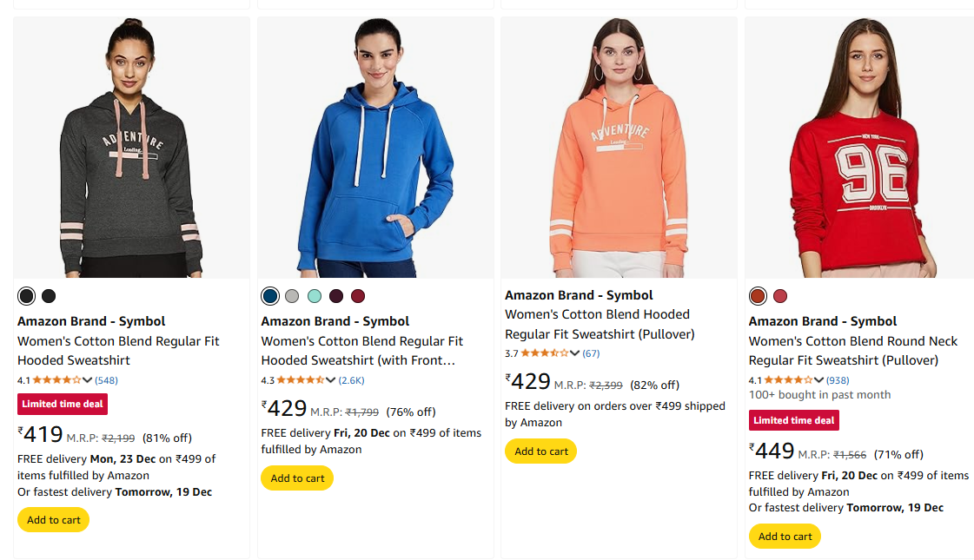
Task: Choose the teal color swatch for the blue hoodie
Action: [315, 296]
